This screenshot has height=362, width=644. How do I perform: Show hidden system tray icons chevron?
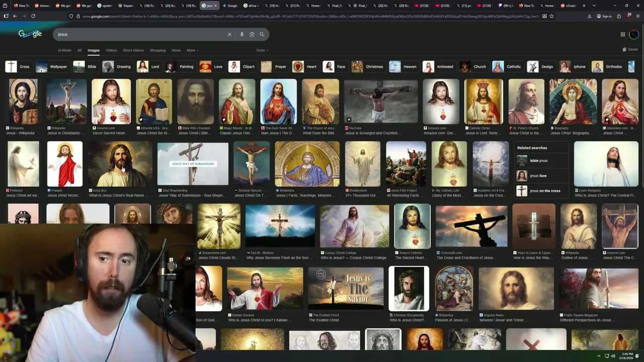pos(599,356)
